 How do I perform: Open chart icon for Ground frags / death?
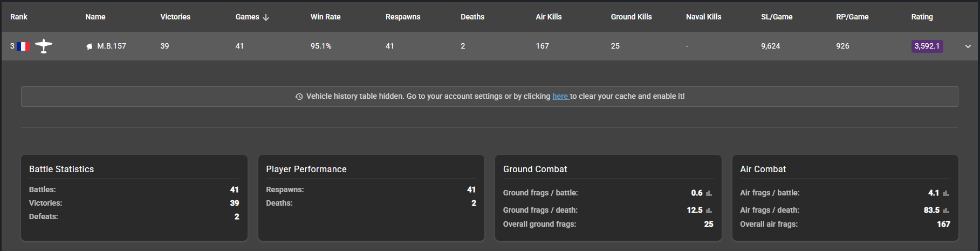pos(709,211)
